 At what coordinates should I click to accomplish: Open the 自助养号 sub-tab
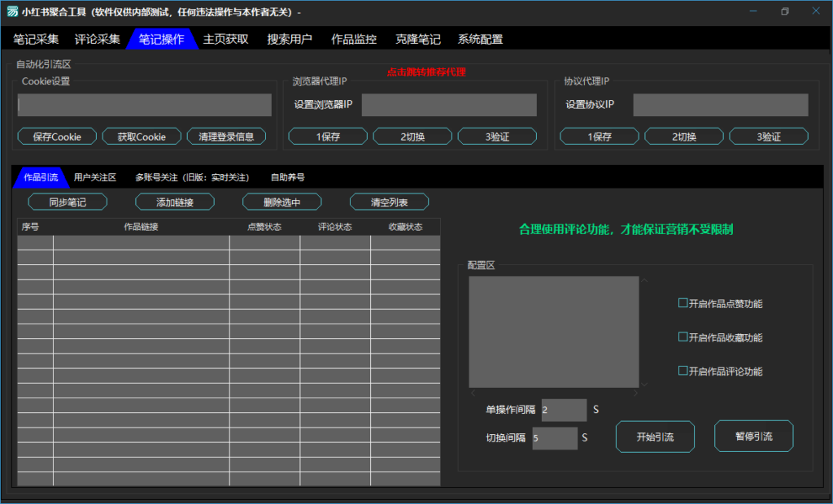287,177
